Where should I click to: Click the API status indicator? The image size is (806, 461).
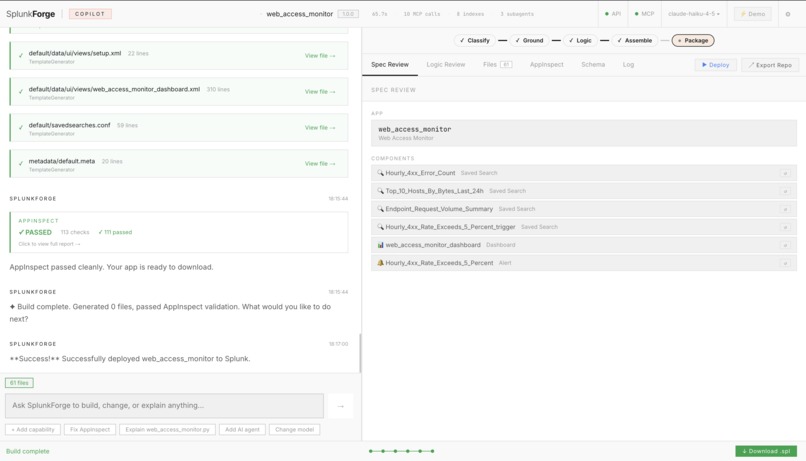point(613,14)
